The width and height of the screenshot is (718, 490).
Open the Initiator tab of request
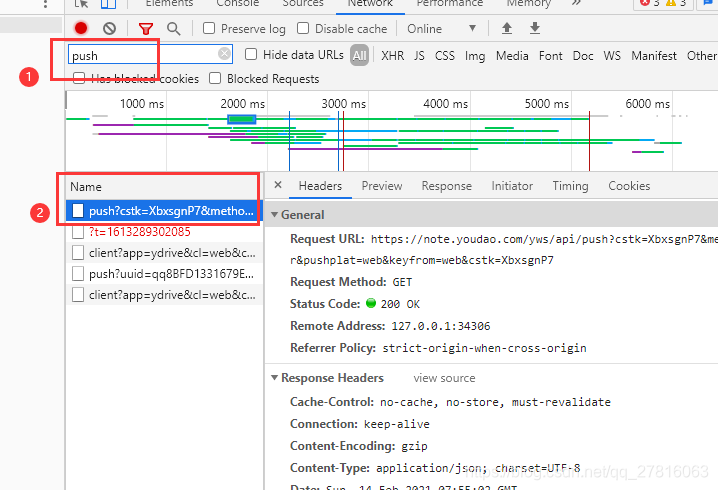click(512, 186)
